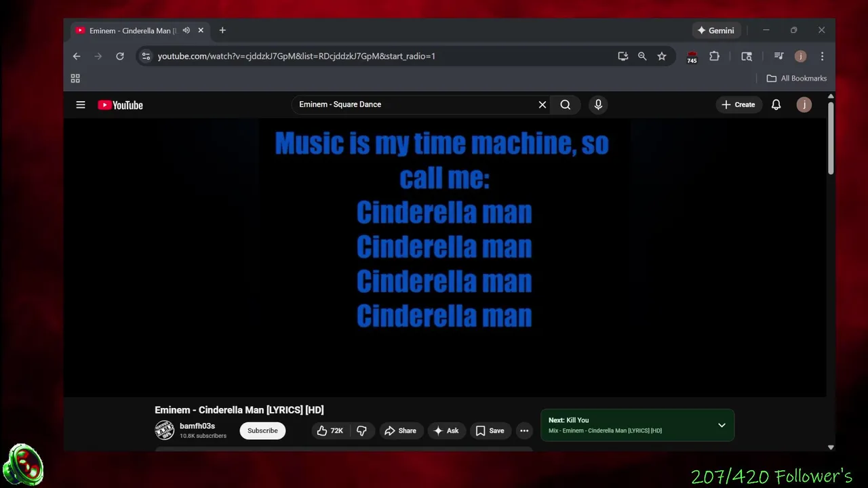Expand the Next: Kill You mix panel
This screenshot has width=868, height=488.
[722, 425]
